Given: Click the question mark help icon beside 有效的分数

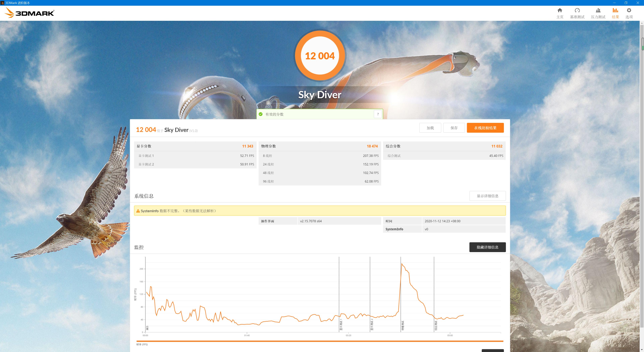Looking at the screenshot, I should (378, 114).
